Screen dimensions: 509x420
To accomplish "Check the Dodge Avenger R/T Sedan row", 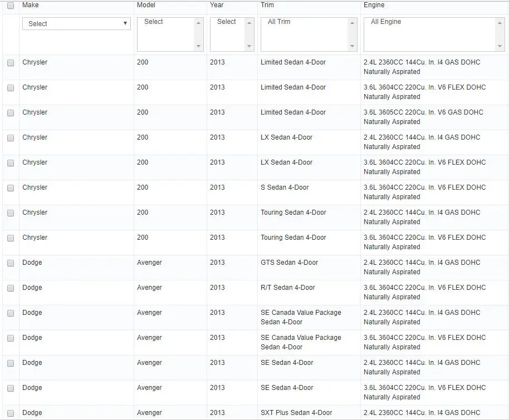I will click(x=11, y=288).
